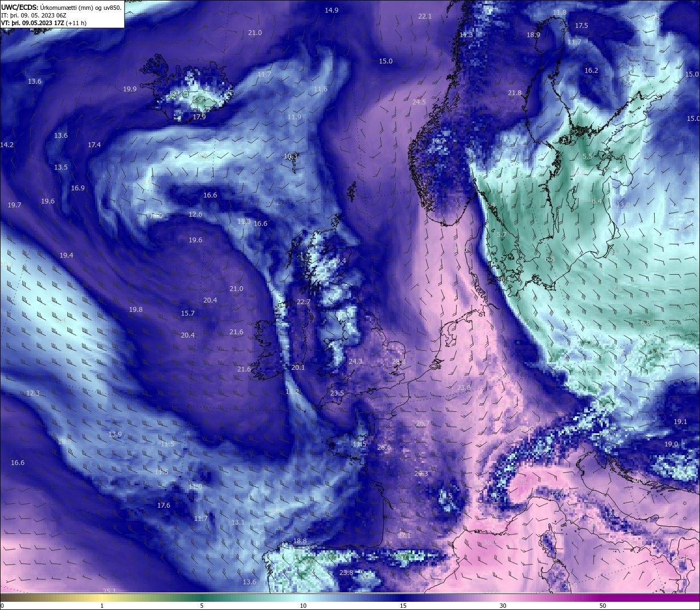700x610 pixels.
Task: Click the 18.8 value near Spain
Action: tap(300, 541)
